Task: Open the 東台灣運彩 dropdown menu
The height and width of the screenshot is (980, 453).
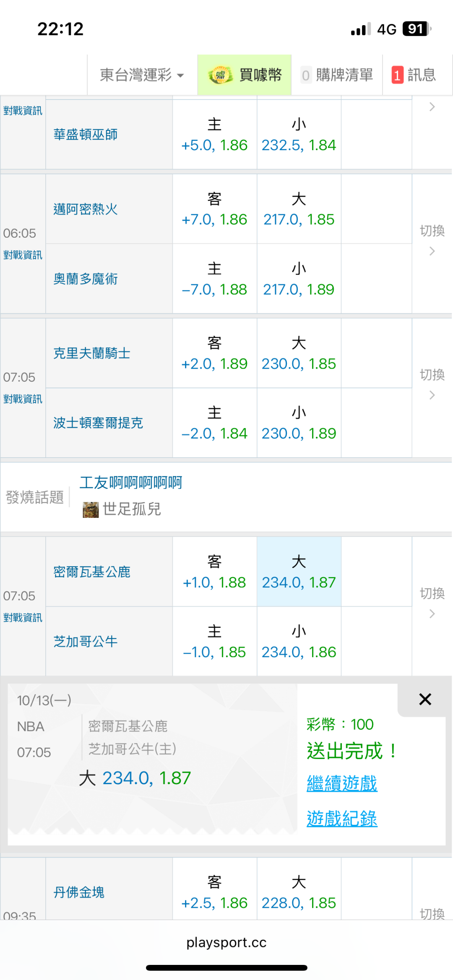Action: pos(142,75)
